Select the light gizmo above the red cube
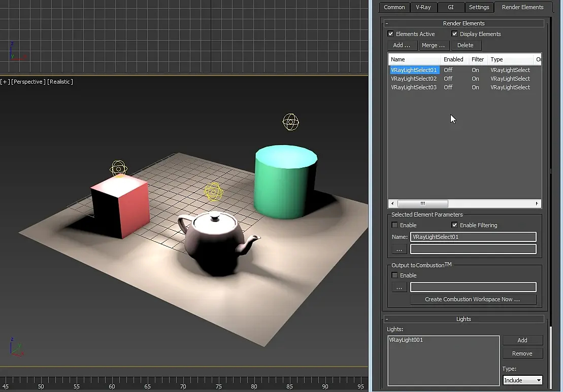The width and height of the screenshot is (563, 392). click(x=118, y=169)
